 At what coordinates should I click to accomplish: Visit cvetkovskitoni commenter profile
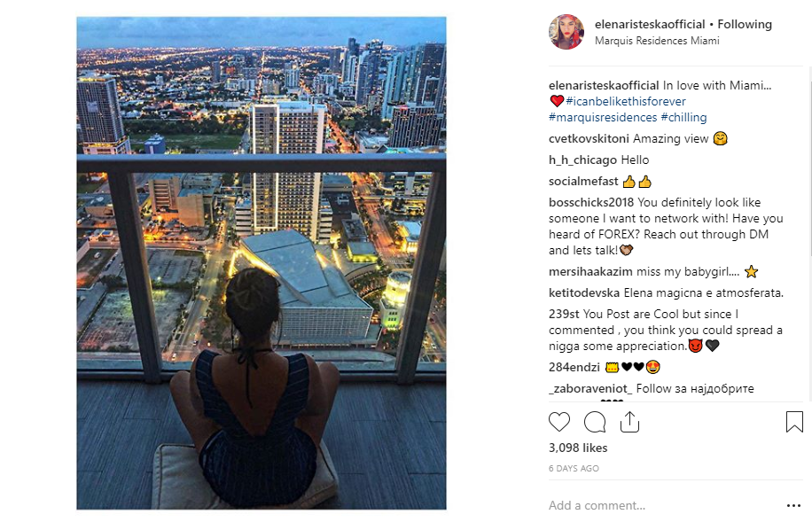point(589,139)
